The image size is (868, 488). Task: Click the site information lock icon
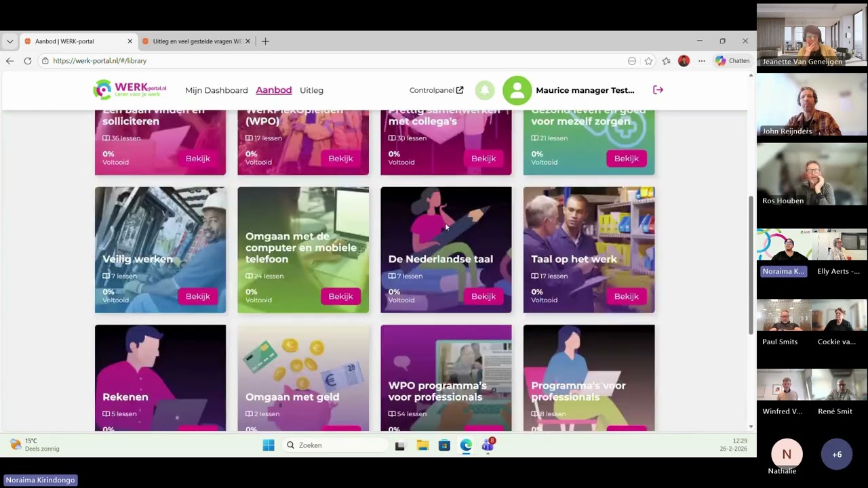click(45, 61)
